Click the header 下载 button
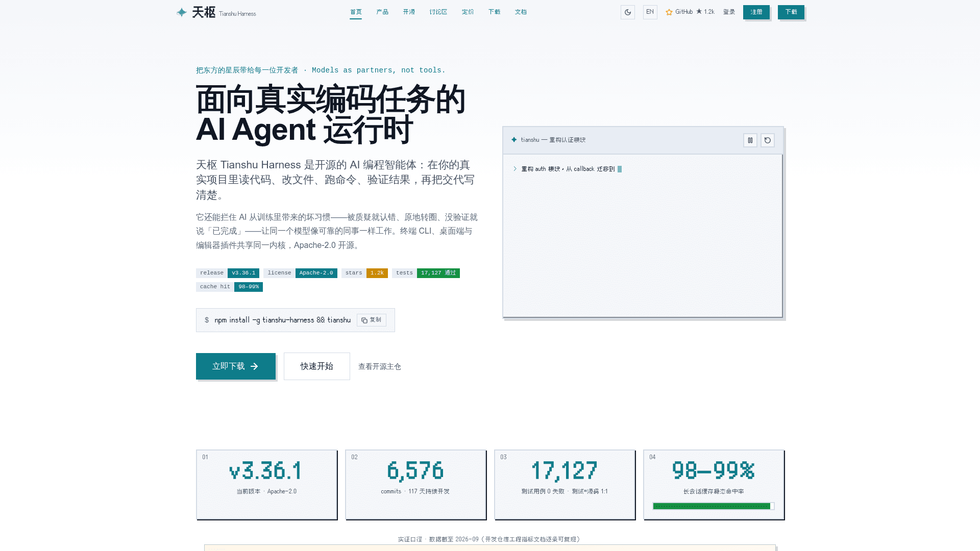Image resolution: width=980 pixels, height=551 pixels. coord(791,12)
